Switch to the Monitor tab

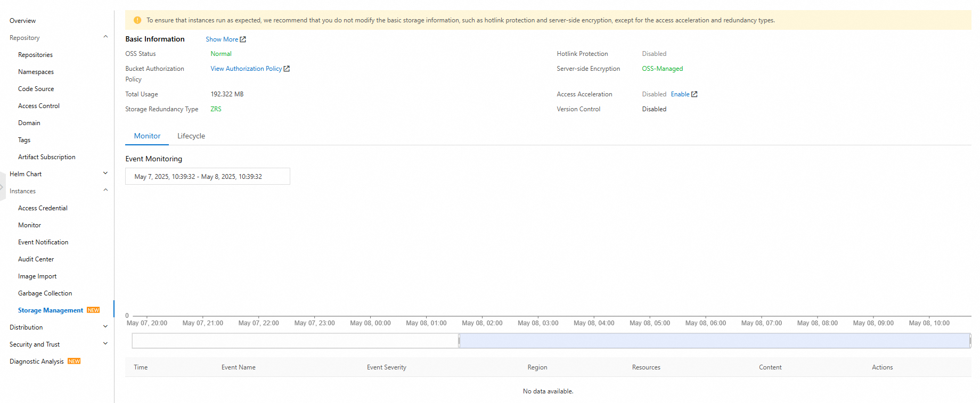[x=147, y=136]
